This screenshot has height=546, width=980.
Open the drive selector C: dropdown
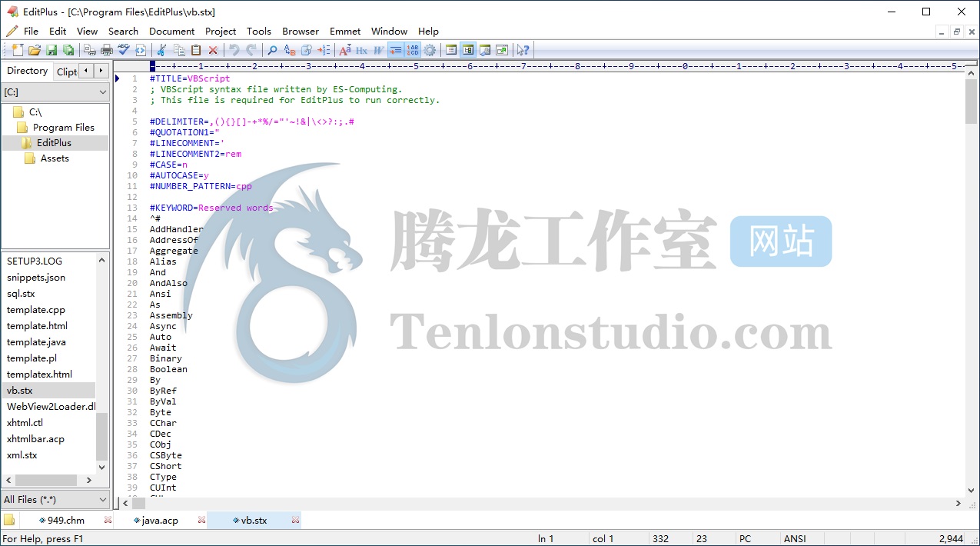click(x=55, y=92)
